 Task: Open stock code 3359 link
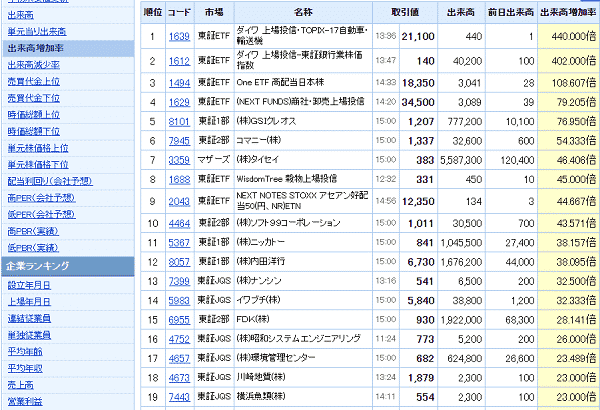tap(179, 160)
